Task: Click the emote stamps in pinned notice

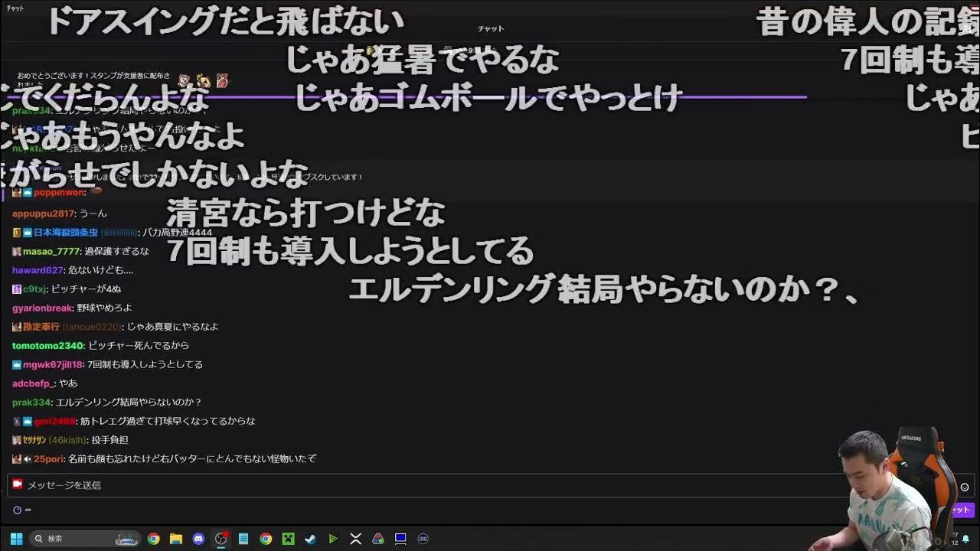Action: (x=203, y=80)
